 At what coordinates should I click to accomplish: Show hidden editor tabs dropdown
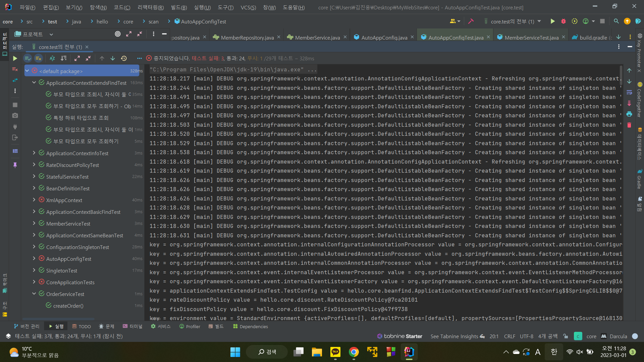(x=619, y=37)
